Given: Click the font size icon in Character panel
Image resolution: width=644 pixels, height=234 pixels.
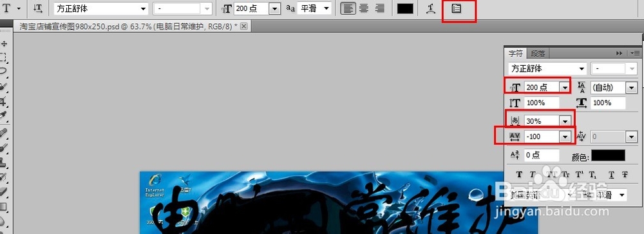Looking at the screenshot, I should (x=515, y=88).
